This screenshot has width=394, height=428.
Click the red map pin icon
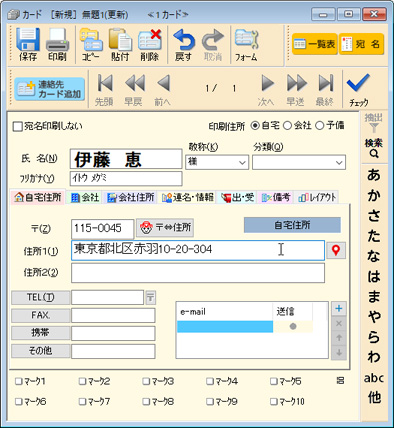[x=336, y=250]
